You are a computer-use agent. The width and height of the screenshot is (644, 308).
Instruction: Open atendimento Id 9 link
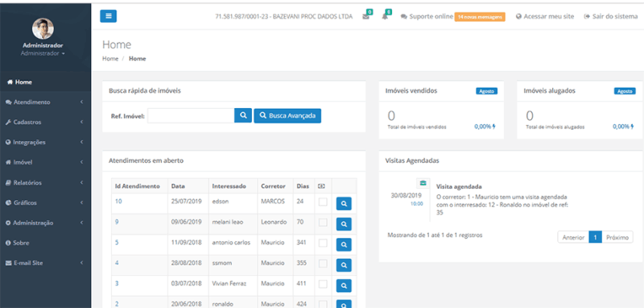pos(117,222)
